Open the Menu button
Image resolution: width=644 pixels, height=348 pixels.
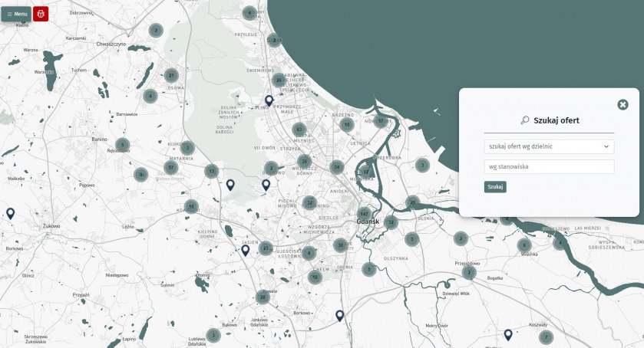(x=16, y=14)
